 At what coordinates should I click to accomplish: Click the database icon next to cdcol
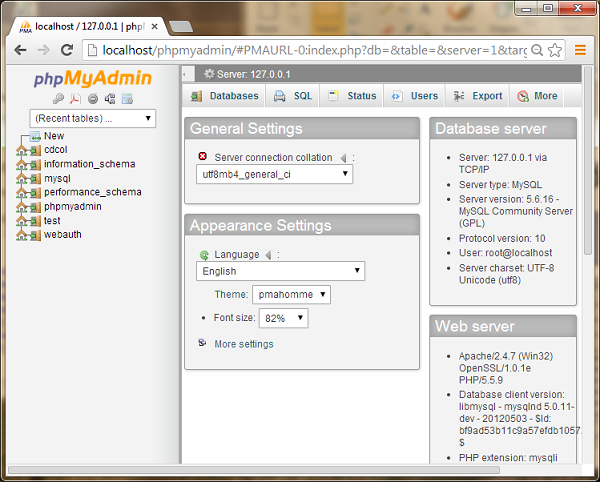(x=35, y=150)
